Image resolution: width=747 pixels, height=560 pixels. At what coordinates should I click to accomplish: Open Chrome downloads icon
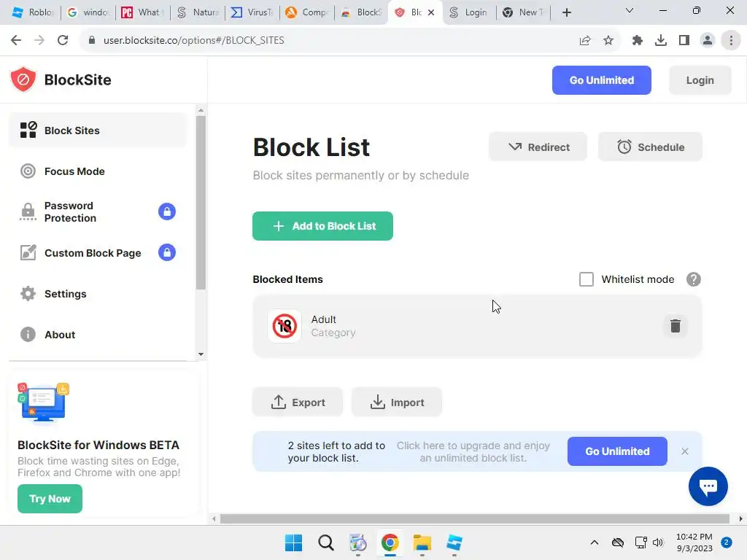pos(661,40)
